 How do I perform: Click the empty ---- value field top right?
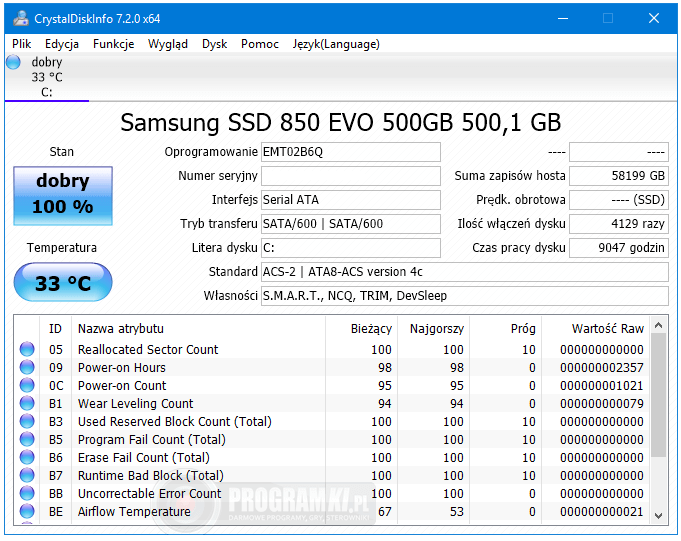(618, 152)
